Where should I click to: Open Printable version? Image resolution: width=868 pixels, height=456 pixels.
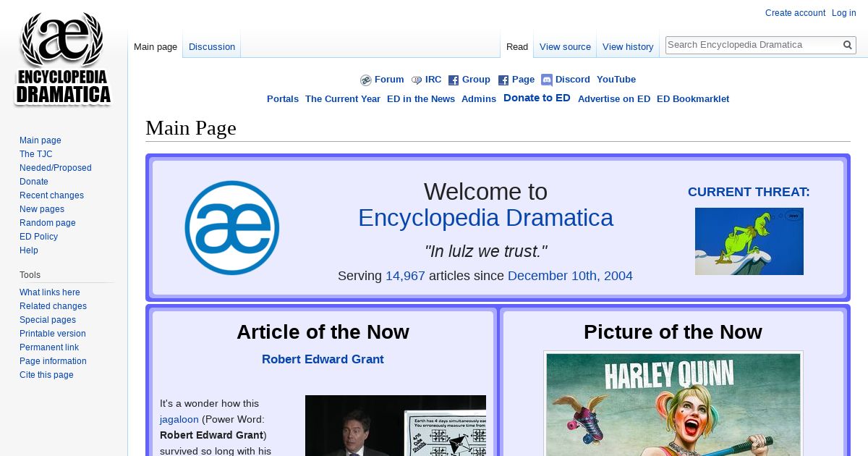point(53,334)
